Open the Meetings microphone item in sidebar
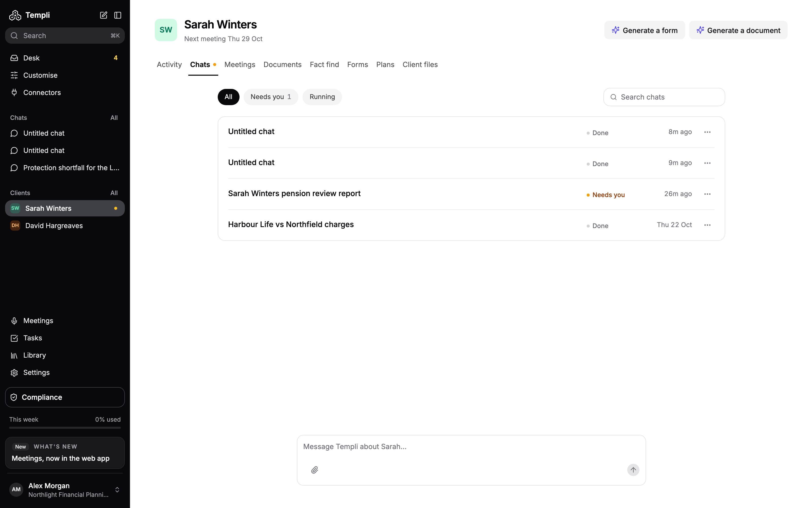This screenshot has width=812, height=508. pyautogui.click(x=65, y=321)
